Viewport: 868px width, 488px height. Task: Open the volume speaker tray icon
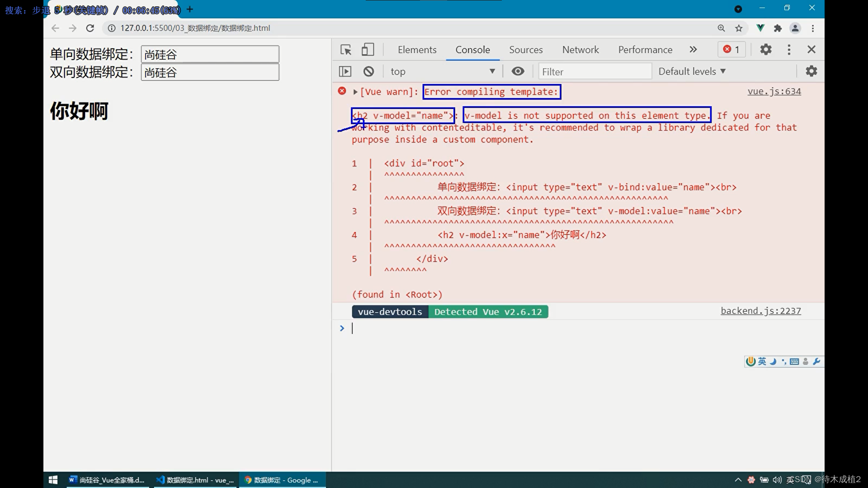click(x=777, y=480)
